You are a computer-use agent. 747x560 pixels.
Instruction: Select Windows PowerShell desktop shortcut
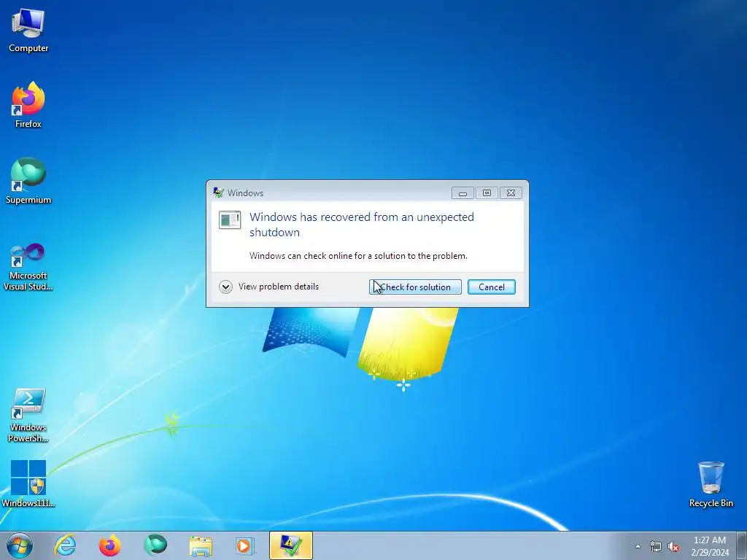[28, 416]
